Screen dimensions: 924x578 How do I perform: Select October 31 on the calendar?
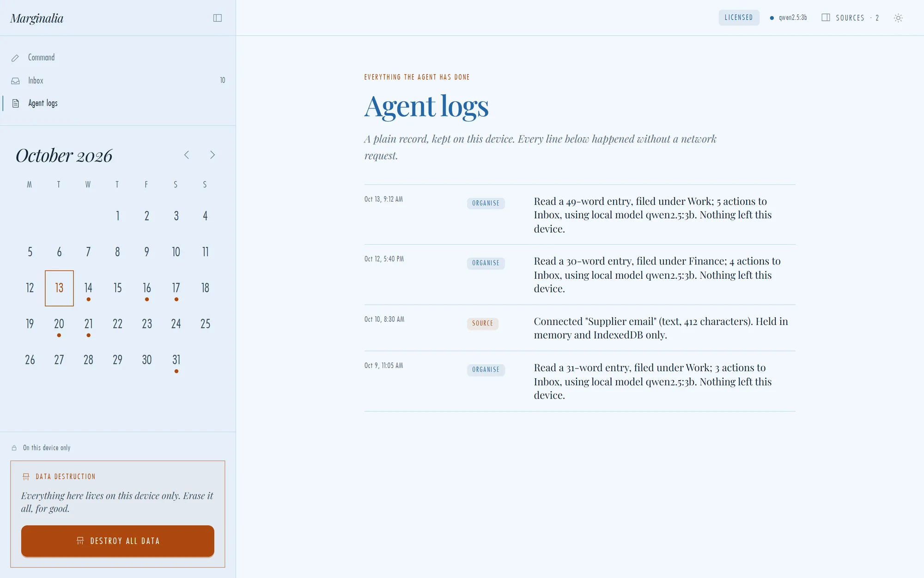click(x=176, y=360)
